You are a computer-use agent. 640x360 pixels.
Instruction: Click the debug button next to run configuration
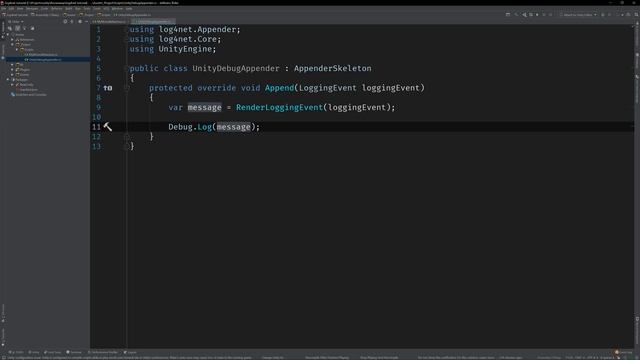[x=610, y=15]
